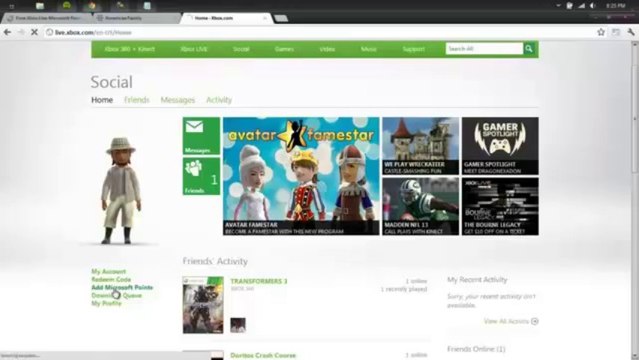Click the Friends Online (1) heading

click(x=476, y=349)
